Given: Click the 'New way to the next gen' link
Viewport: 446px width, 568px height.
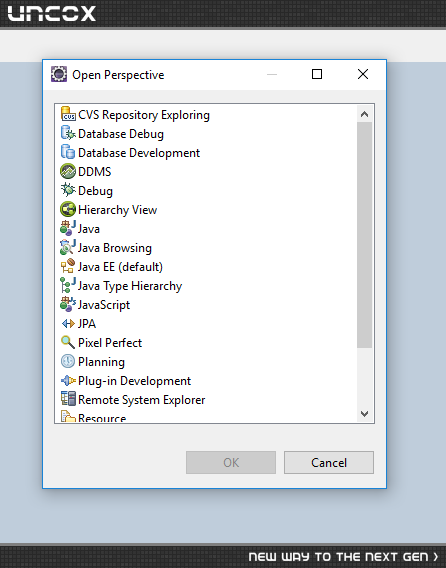Looking at the screenshot, I should pyautogui.click(x=343, y=556).
